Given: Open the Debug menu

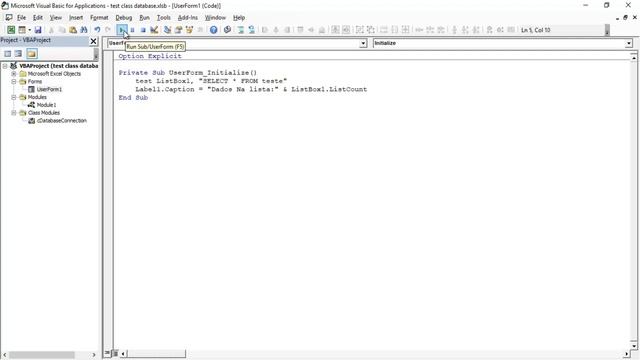Looking at the screenshot, I should [x=124, y=18].
